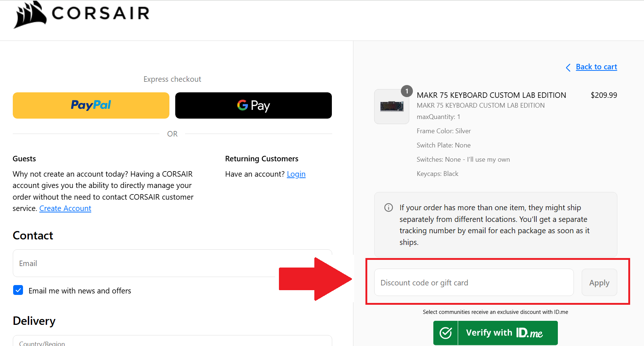Viewport: 644px width, 346px height.
Task: Open the MAKR 75 keyboard thumbnail
Action: click(x=392, y=107)
